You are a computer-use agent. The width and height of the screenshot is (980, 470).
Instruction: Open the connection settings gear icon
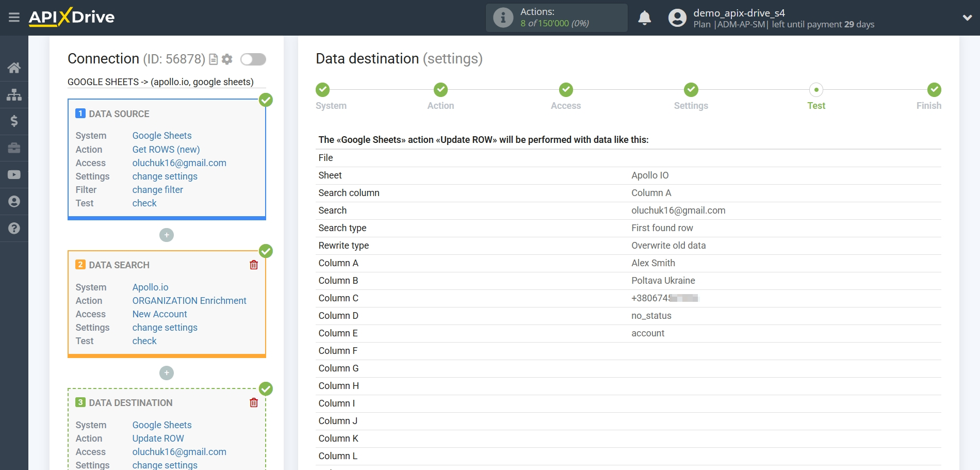point(226,59)
